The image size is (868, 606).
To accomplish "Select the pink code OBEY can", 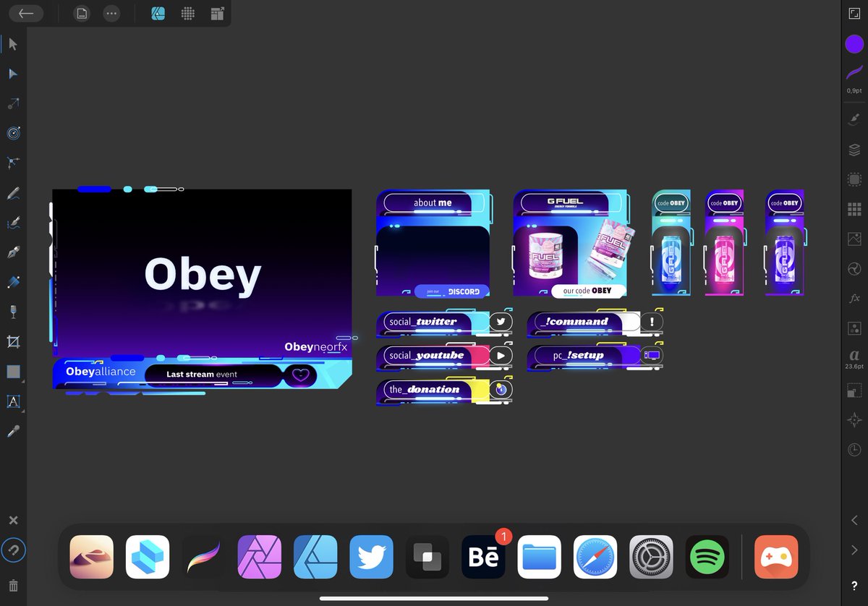I will 724,243.
